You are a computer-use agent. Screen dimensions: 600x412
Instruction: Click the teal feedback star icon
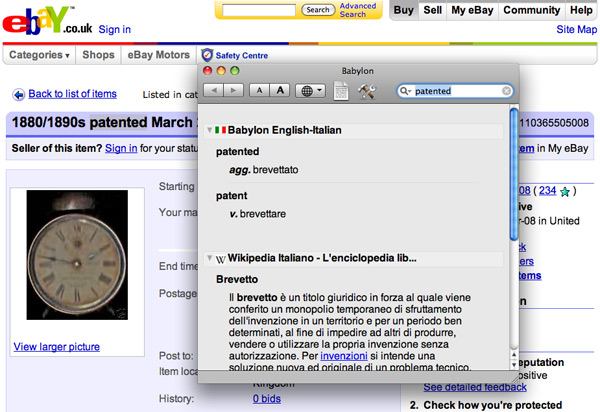point(565,191)
